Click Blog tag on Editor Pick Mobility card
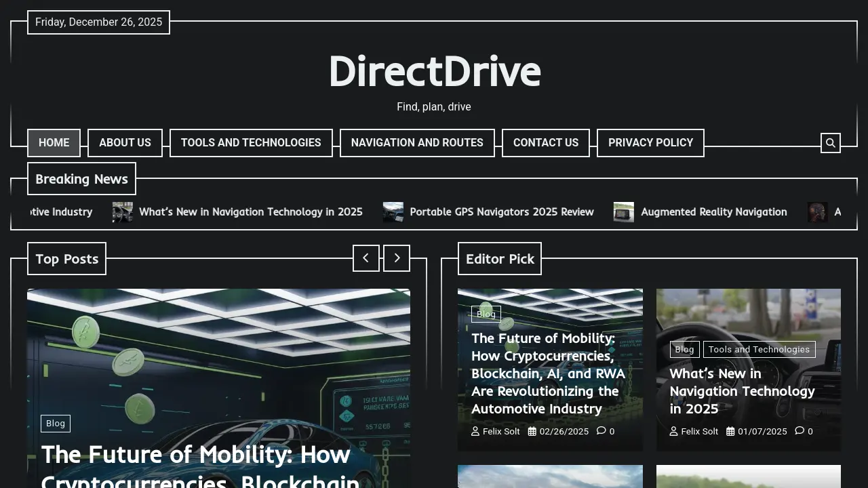The height and width of the screenshot is (488, 868). click(x=486, y=314)
